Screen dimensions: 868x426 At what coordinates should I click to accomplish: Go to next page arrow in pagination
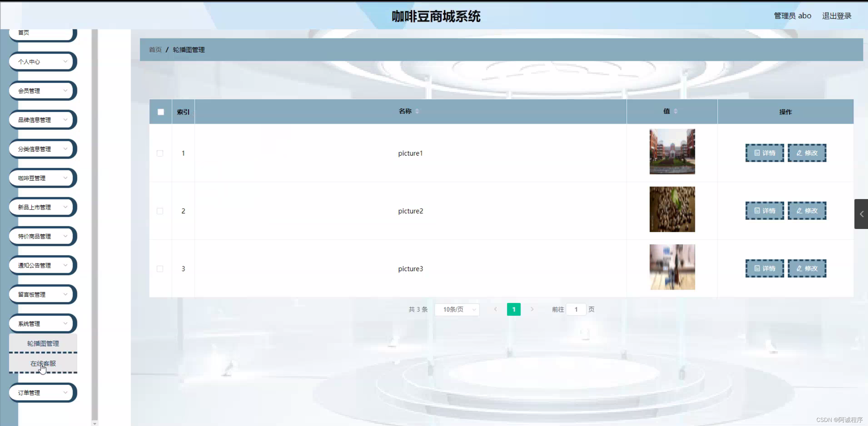[532, 309]
